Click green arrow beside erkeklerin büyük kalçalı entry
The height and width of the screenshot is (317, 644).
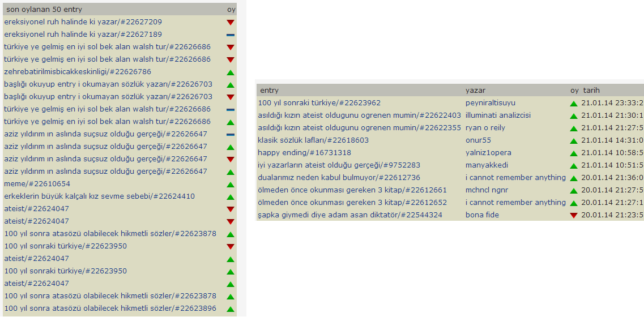pos(230,197)
